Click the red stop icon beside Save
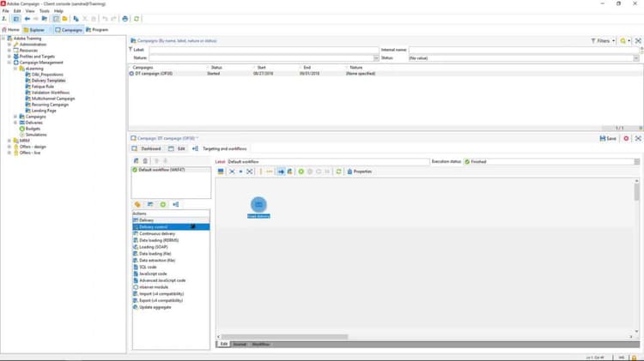Viewport: 644px width, 361px height. tap(626, 138)
